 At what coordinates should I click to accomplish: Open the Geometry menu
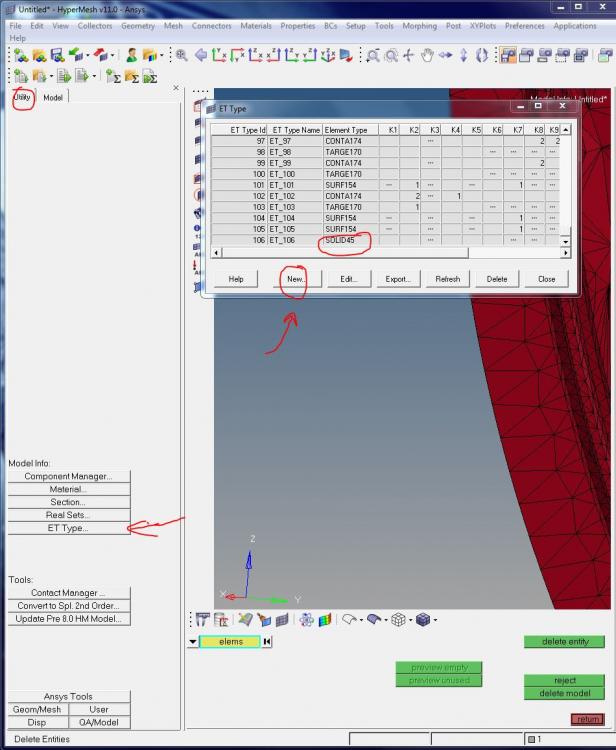[x=138, y=26]
